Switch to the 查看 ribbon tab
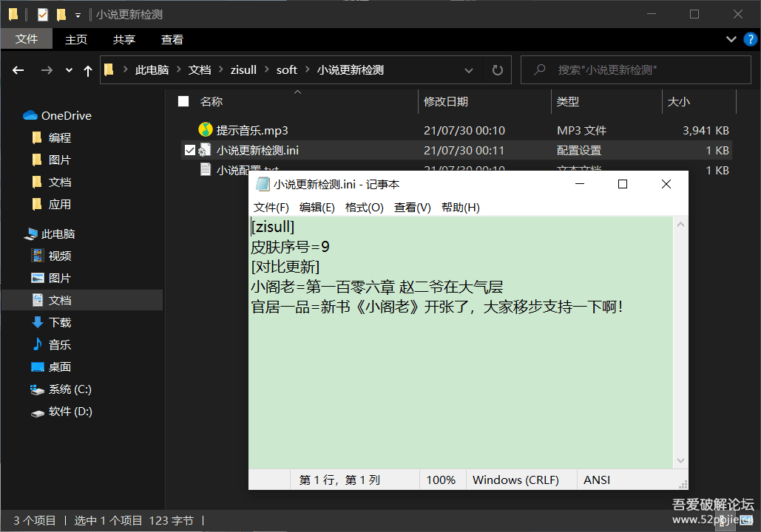The height and width of the screenshot is (532, 761). coord(171,39)
